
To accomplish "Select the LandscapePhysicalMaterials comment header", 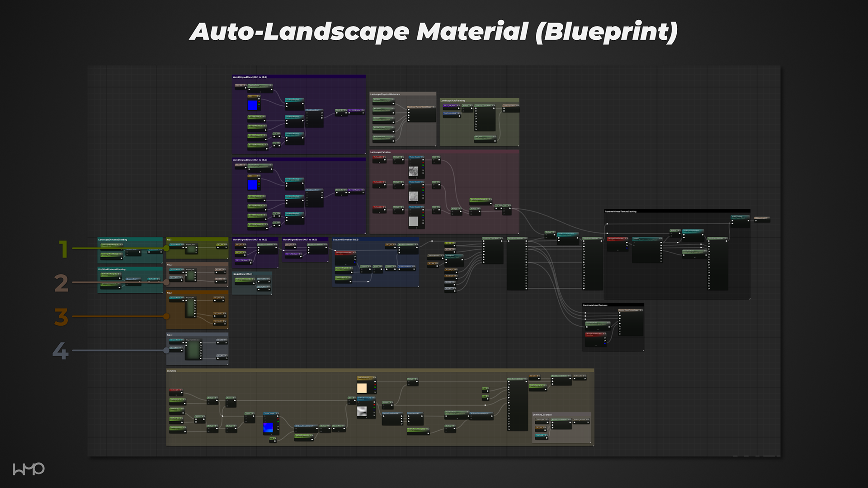I will tap(385, 94).
